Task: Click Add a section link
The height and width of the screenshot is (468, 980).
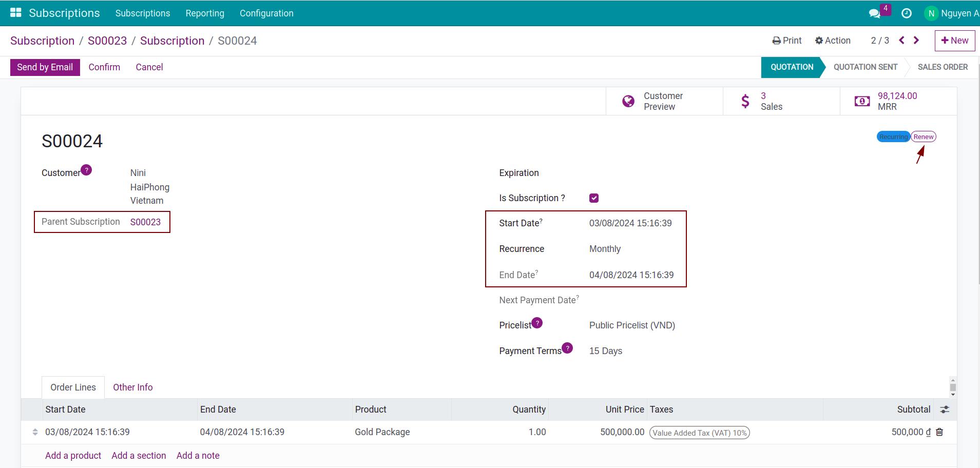Action: point(139,456)
